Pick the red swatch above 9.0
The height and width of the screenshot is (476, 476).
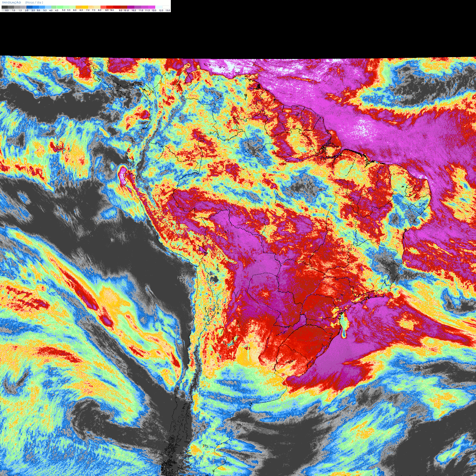[110, 7]
